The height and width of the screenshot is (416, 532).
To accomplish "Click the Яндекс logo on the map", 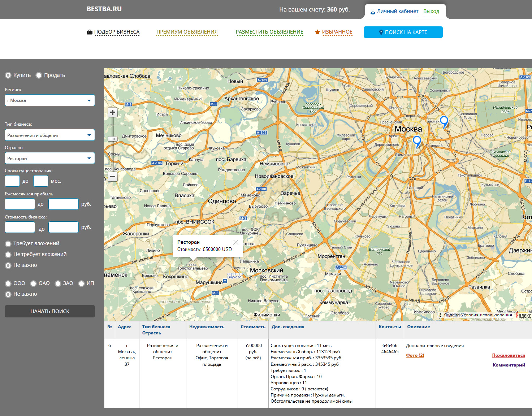I will [523, 316].
